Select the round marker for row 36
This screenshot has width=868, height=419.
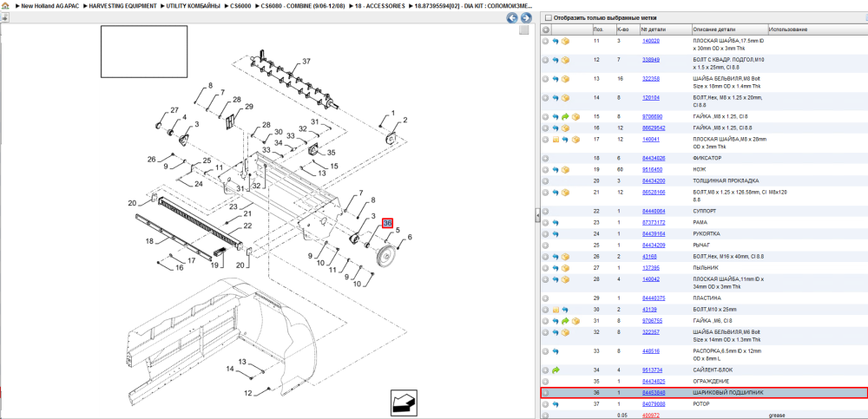(x=545, y=393)
